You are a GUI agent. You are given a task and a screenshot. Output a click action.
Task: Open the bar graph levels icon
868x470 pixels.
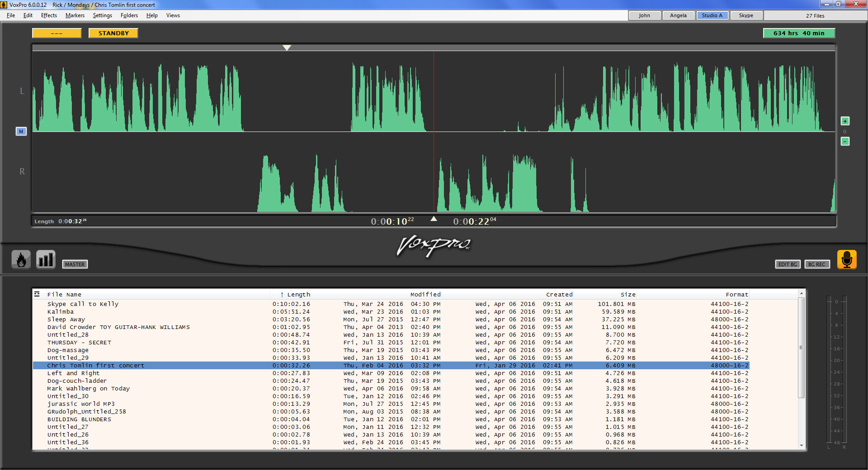tap(46, 259)
